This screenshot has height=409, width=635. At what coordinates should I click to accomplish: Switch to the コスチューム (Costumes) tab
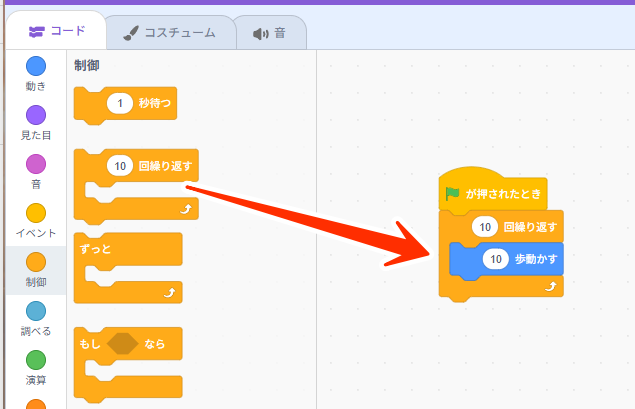click(x=169, y=33)
